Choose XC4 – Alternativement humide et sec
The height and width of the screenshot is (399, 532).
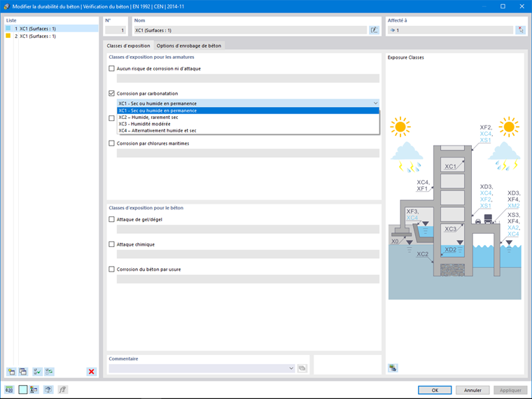248,131
